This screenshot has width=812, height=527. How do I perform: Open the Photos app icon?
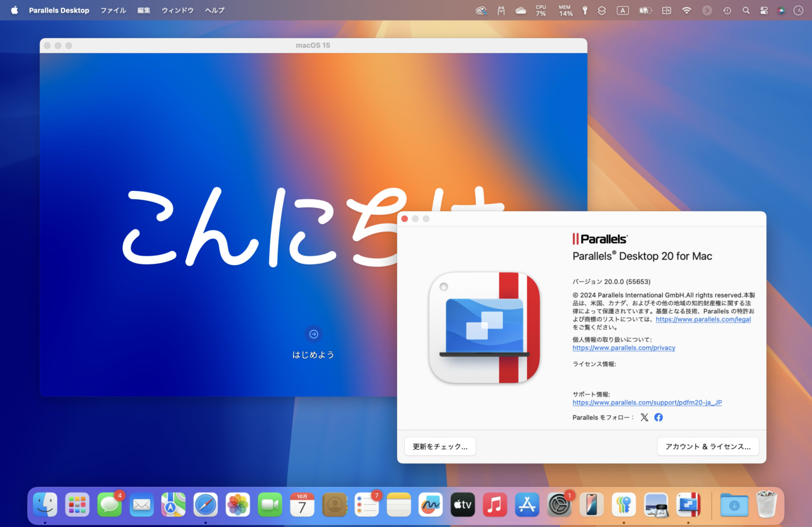(x=238, y=505)
